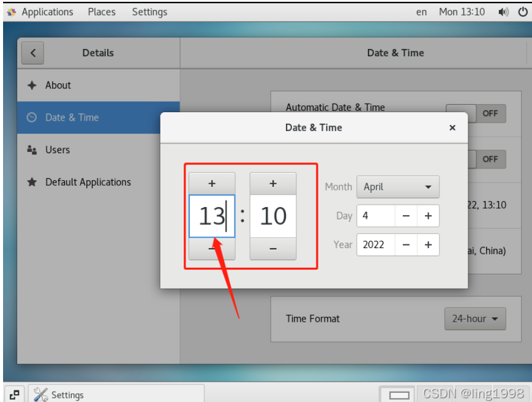Select Date & Time in the sidebar

[99, 118]
